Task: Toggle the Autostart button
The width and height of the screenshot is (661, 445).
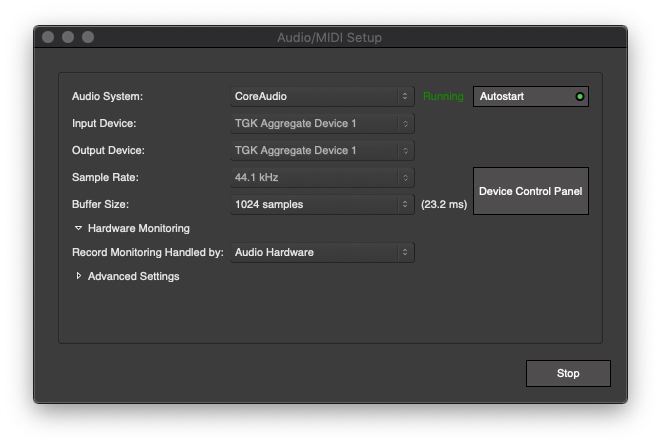Action: (530, 97)
